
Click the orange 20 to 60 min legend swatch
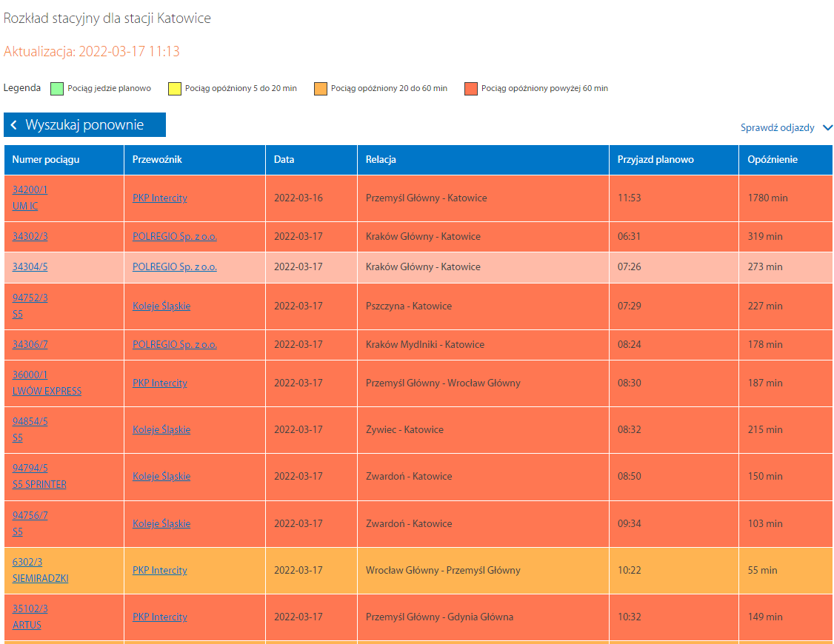click(321, 89)
